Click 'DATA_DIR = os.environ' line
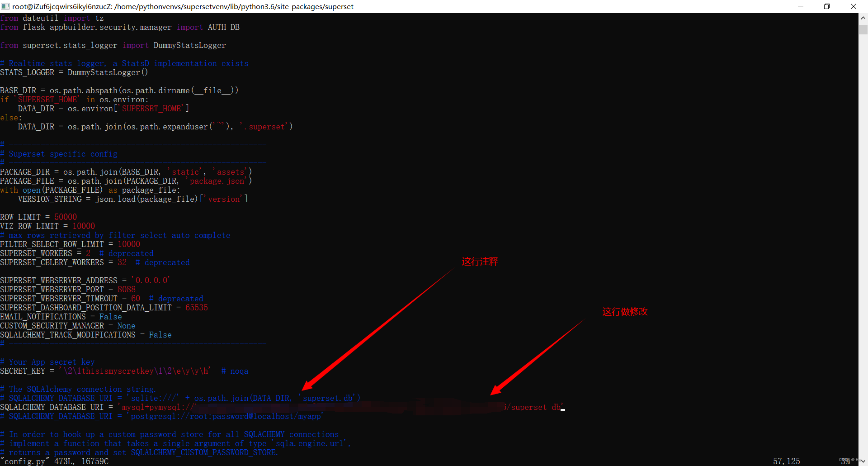This screenshot has height=466, width=868. 104,109
